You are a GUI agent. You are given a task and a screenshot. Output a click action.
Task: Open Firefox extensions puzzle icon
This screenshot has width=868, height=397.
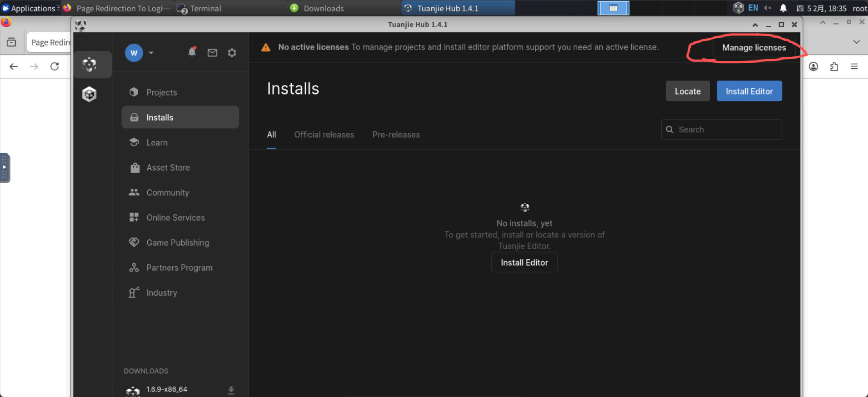click(x=834, y=66)
